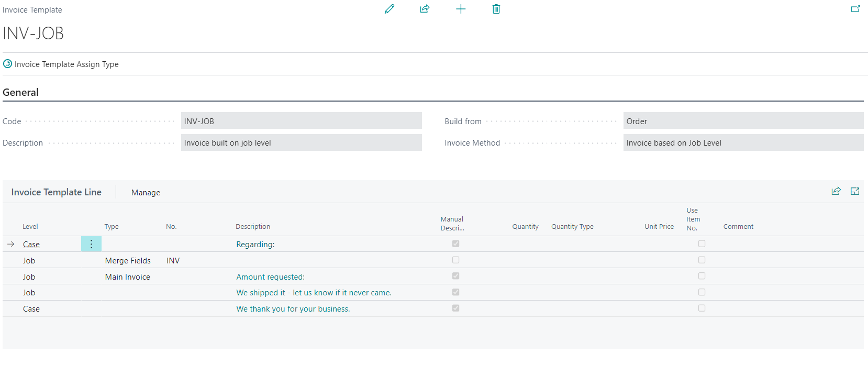Viewport: 868px width, 365px height.
Task: Click the Code field containing INV-JOB
Action: point(302,121)
